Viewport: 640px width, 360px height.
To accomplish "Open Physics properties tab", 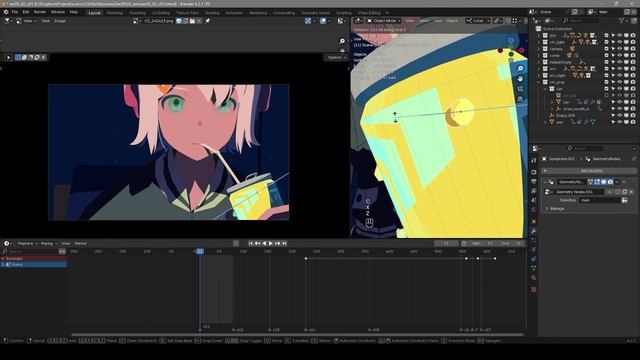I will point(533,249).
